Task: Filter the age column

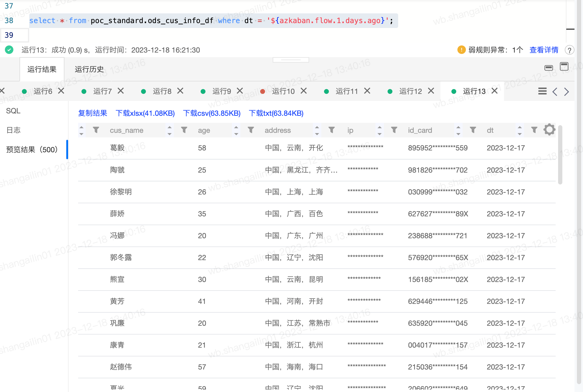Action: (x=251, y=130)
